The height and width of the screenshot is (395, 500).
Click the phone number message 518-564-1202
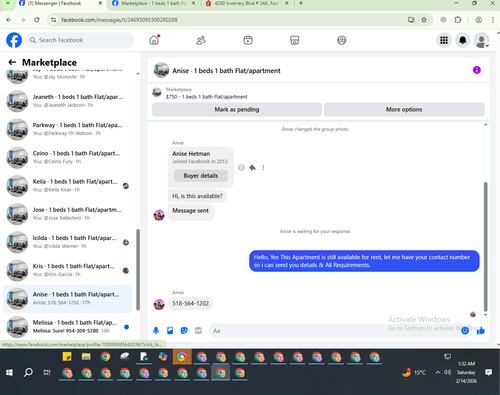[190, 303]
